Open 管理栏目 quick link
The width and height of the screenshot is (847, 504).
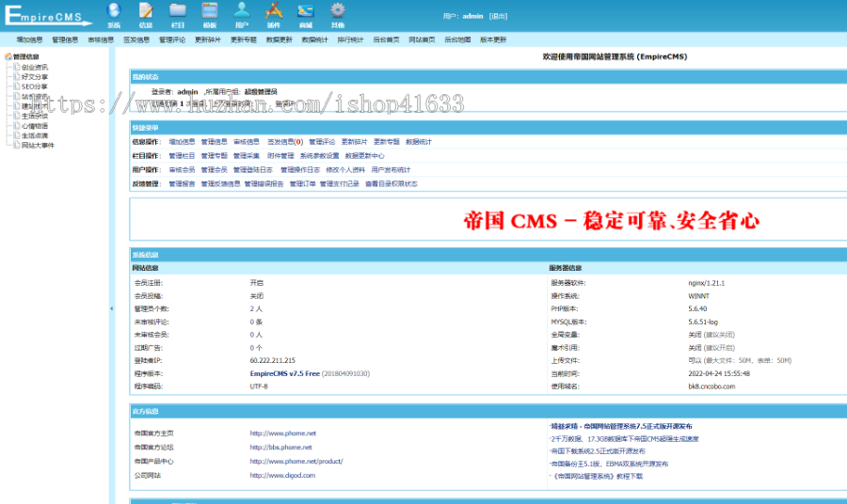click(182, 156)
